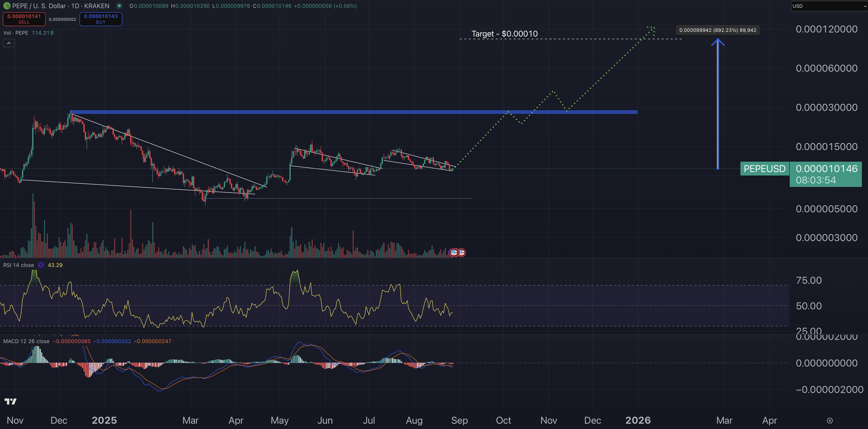Click the TradingView logo watermark
868x429 pixels.
pos(11,401)
